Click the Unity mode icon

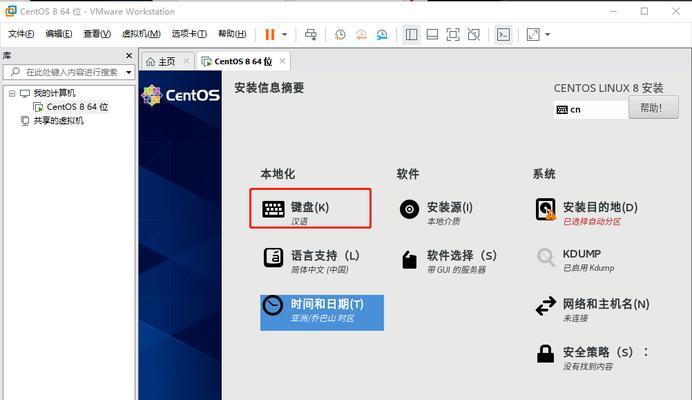click(474, 34)
